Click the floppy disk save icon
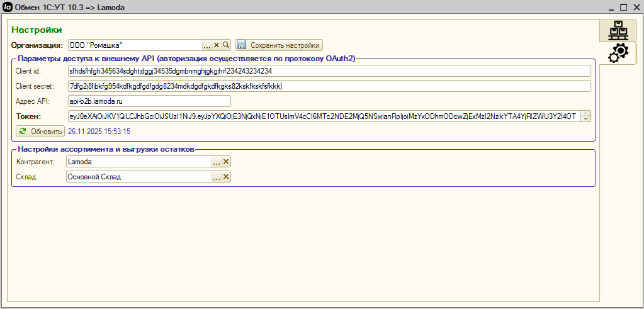The width and height of the screenshot is (644, 309). (242, 45)
